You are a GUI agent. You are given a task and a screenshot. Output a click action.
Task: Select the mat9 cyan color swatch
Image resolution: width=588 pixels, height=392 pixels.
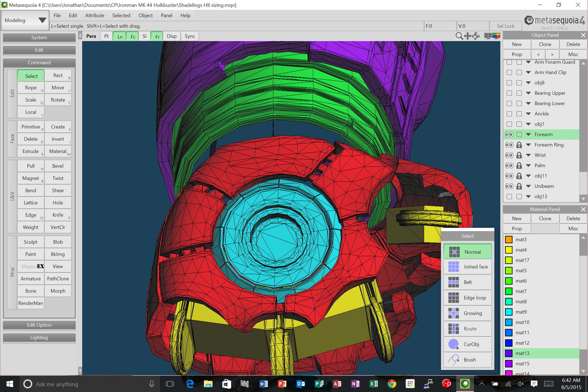point(509,312)
